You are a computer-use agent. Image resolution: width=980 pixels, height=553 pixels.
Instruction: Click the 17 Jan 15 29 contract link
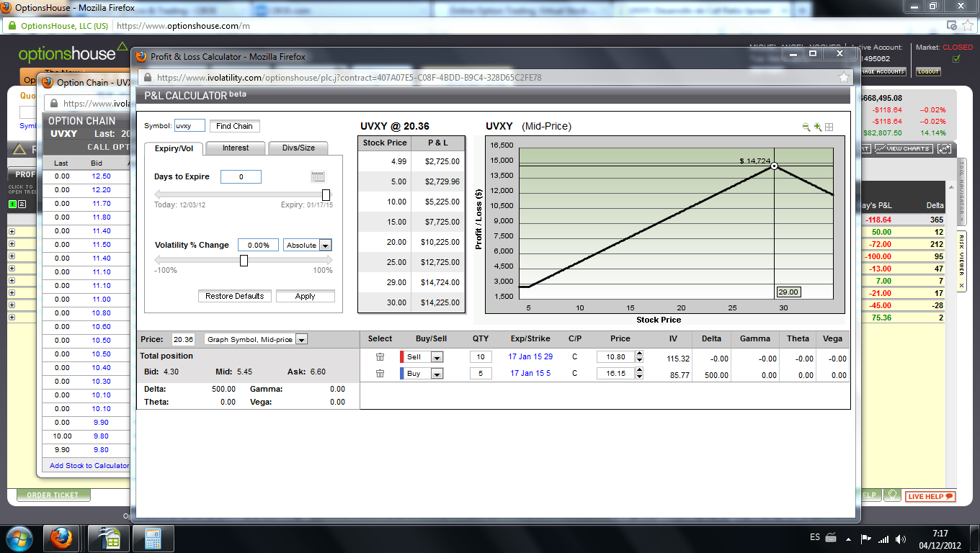click(x=530, y=357)
